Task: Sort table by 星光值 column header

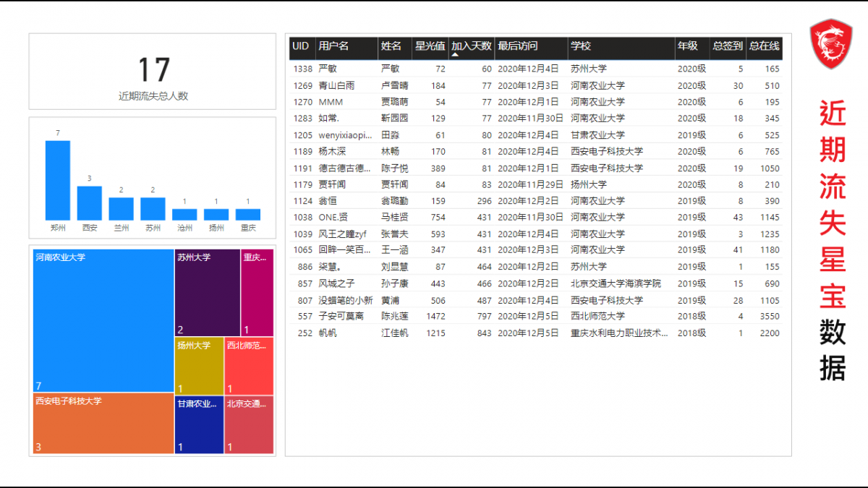Action: (x=430, y=46)
